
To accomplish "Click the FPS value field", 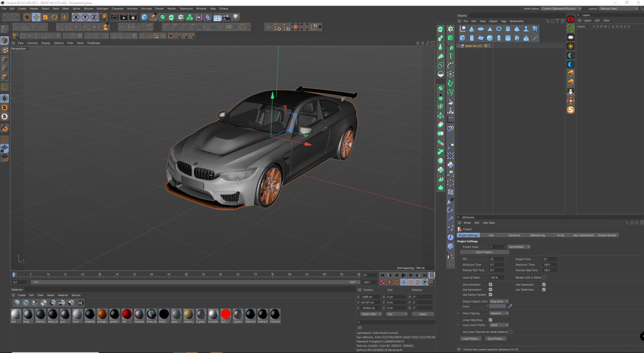I will (x=497, y=259).
